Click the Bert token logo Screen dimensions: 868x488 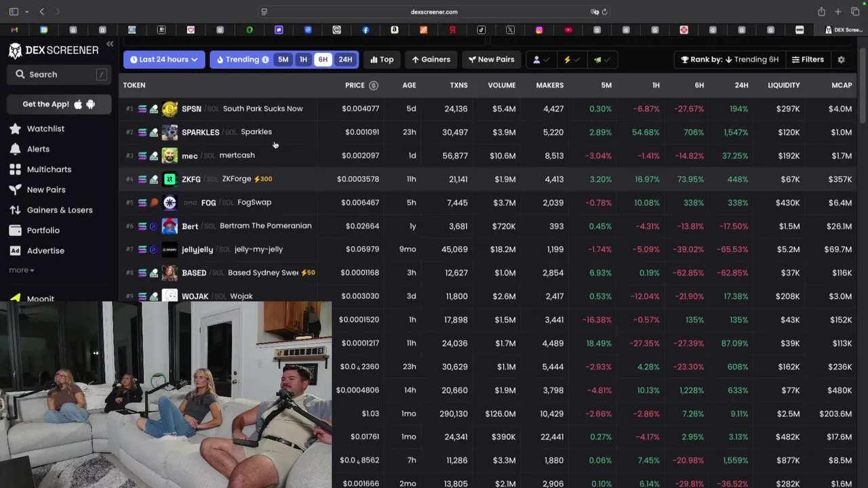[170, 226]
